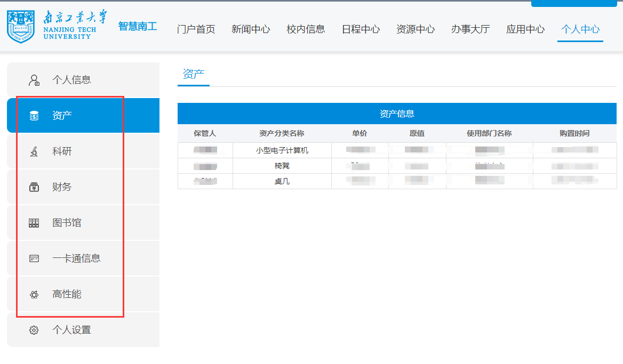The width and height of the screenshot is (623, 364).
Task: Go to 新闻中心 in top navigation
Action: pyautogui.click(x=251, y=29)
